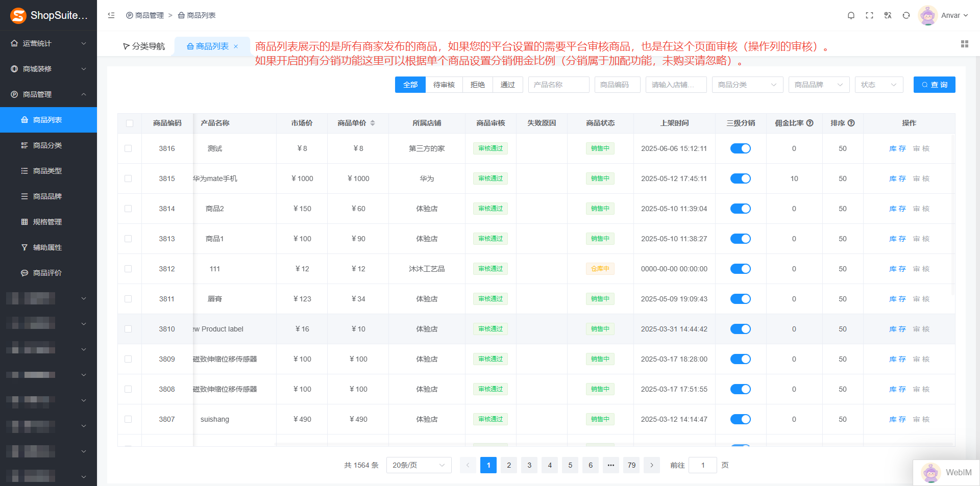Image resolution: width=980 pixels, height=486 pixels.
Task: Open the product category dropdown filter
Action: click(747, 85)
